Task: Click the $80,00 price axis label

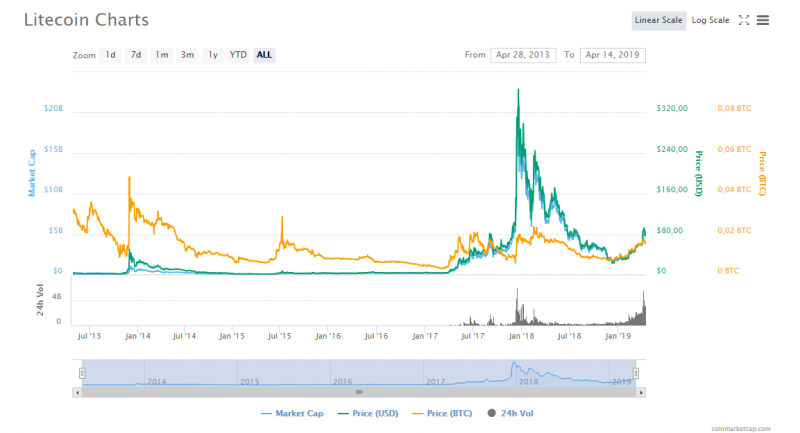Action: pyautogui.click(x=669, y=231)
